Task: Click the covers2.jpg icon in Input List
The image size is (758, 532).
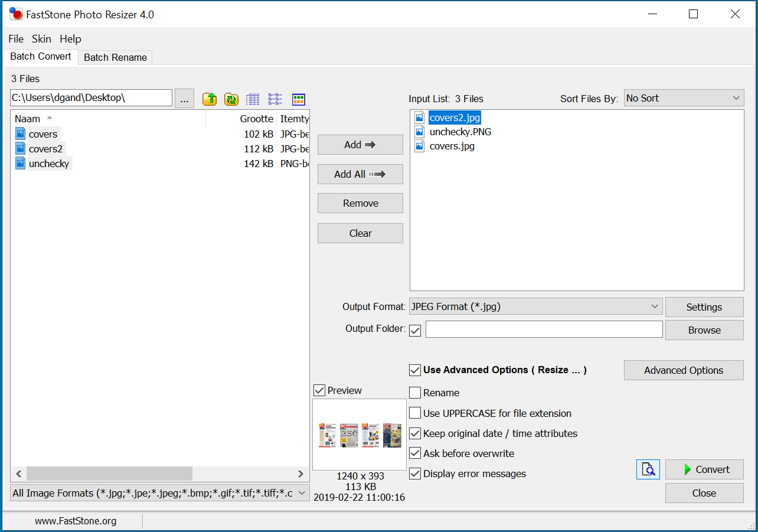Action: (x=420, y=118)
